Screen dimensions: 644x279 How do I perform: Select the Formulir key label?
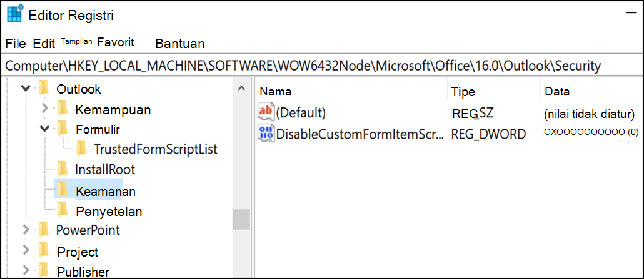(x=98, y=129)
